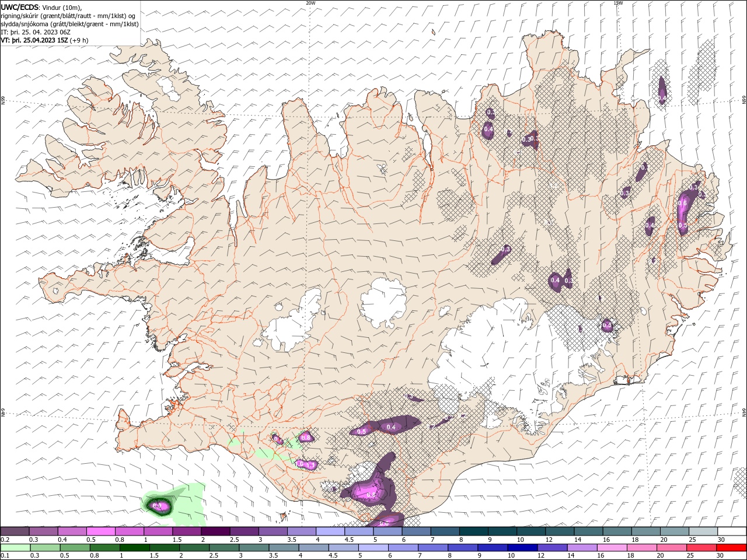
Task: Click upper legend swatch between 2 and 2.5
Action: click(215, 531)
